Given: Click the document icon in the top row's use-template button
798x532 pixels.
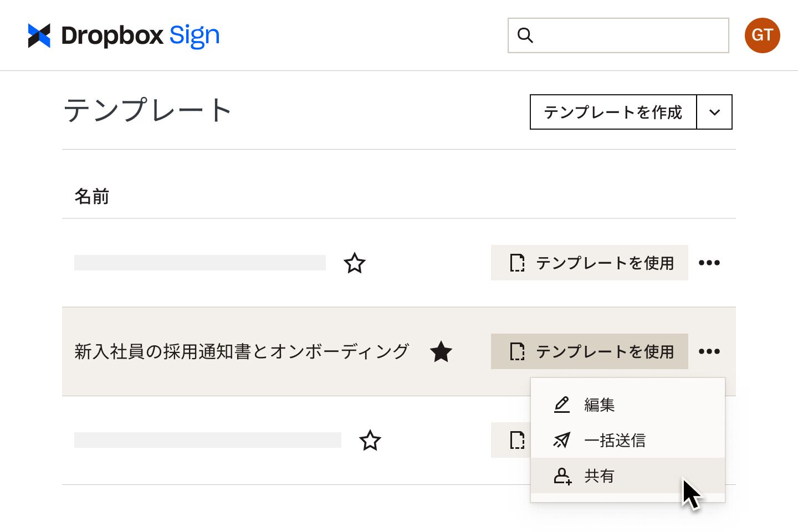Looking at the screenshot, I should [517, 263].
